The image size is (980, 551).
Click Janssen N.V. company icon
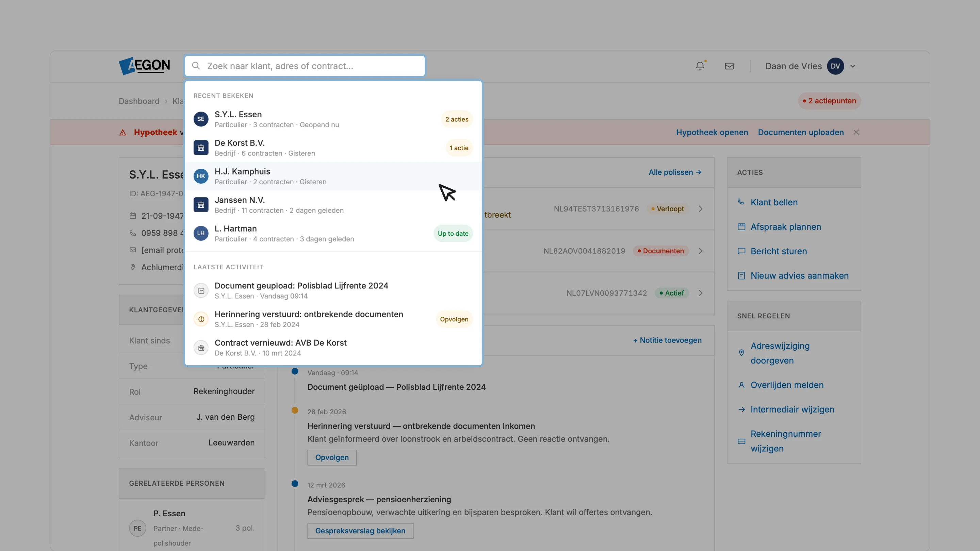tap(201, 204)
